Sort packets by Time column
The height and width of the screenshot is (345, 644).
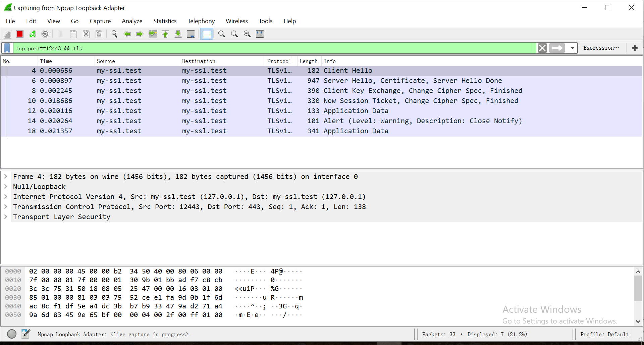(66, 61)
